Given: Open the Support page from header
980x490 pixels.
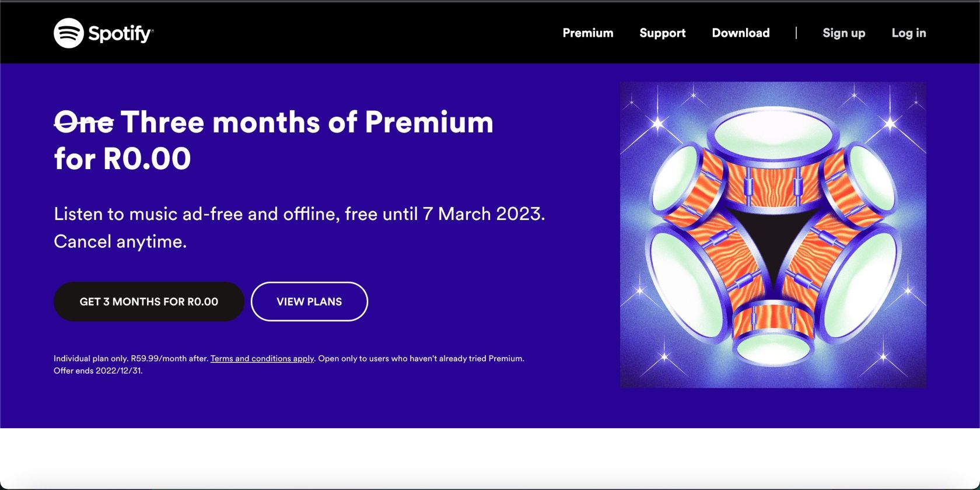Looking at the screenshot, I should [x=662, y=33].
